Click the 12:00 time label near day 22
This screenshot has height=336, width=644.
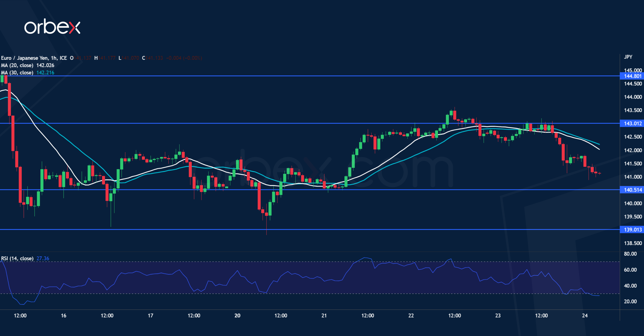tap(455, 315)
